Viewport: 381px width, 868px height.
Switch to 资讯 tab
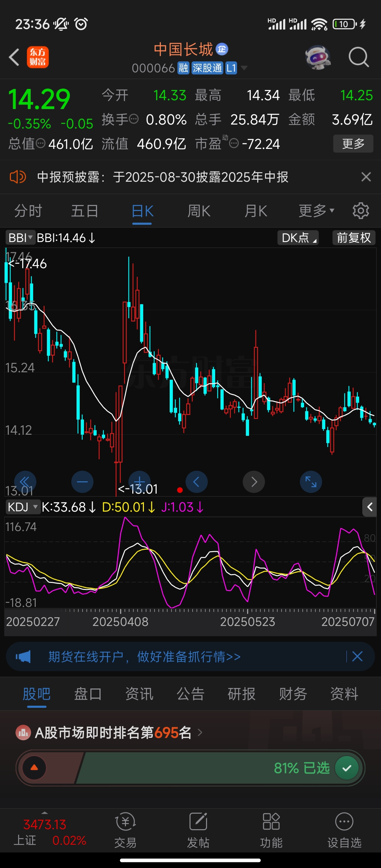139,694
